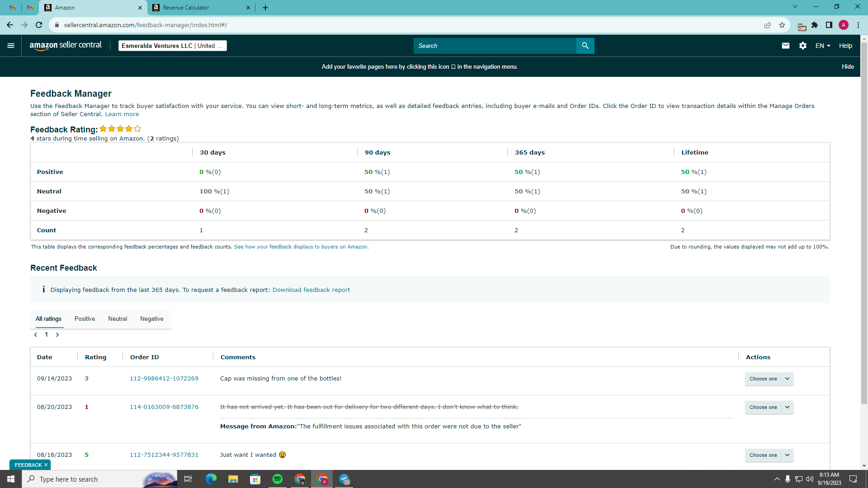Click the page indicator number 1

point(47,335)
